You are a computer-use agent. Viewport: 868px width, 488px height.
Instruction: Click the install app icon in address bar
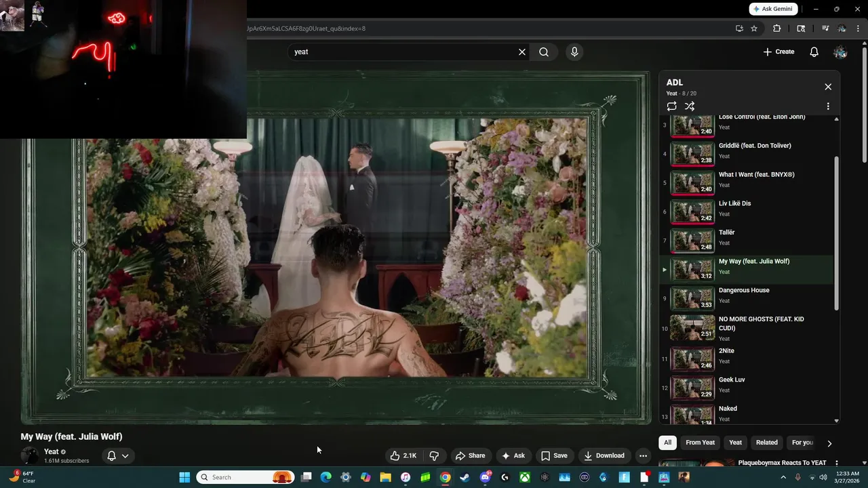[x=739, y=28]
